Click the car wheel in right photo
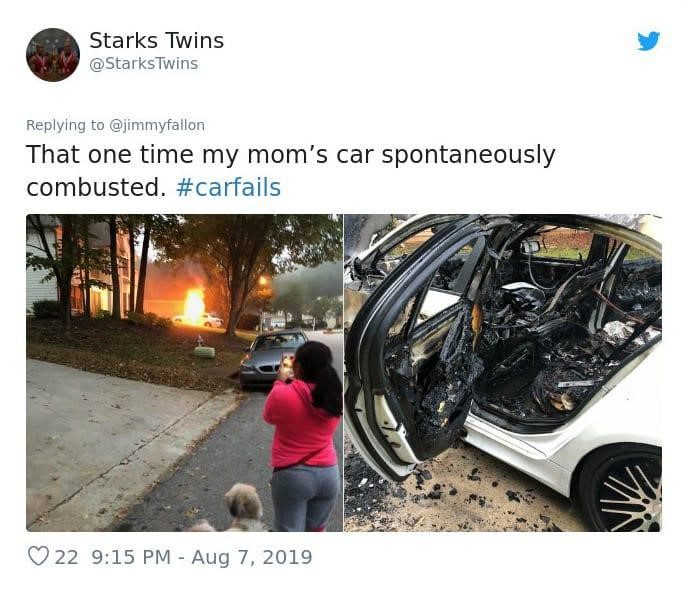Screen dimensions: 687x593 click(x=622, y=490)
